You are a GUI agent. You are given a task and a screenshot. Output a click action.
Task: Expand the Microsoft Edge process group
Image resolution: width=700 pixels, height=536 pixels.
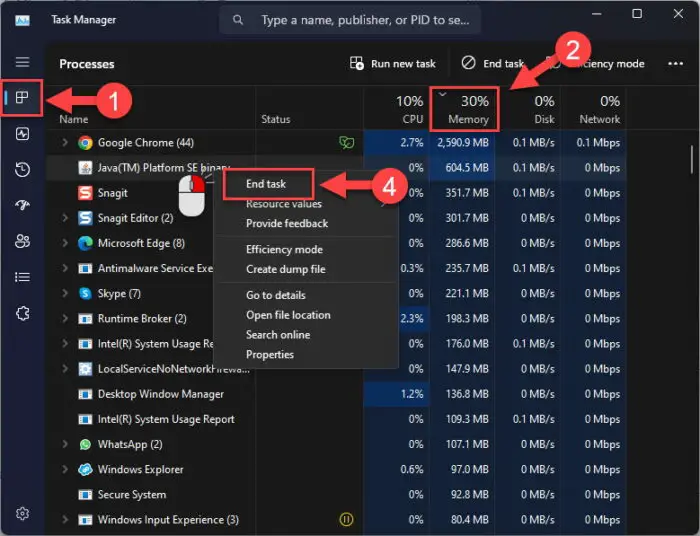click(65, 243)
